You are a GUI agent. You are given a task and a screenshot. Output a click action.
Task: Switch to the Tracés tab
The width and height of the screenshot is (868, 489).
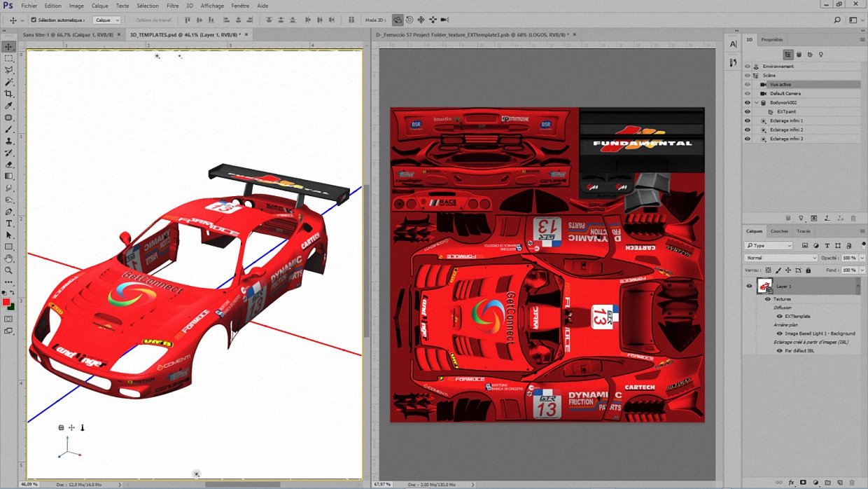(804, 231)
